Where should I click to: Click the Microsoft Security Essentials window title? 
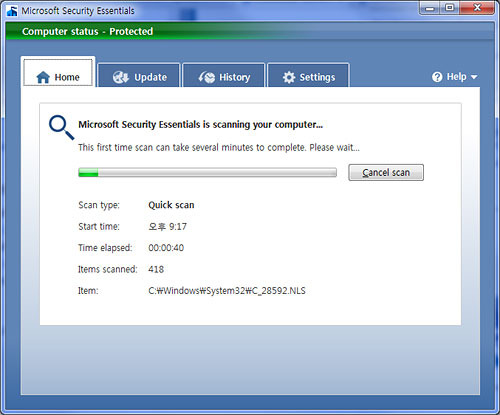point(78,11)
